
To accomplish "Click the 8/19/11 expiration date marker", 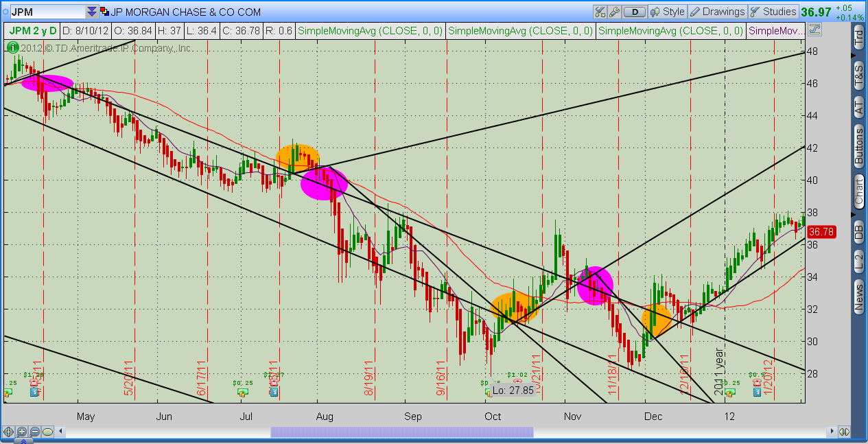I will point(369,378).
